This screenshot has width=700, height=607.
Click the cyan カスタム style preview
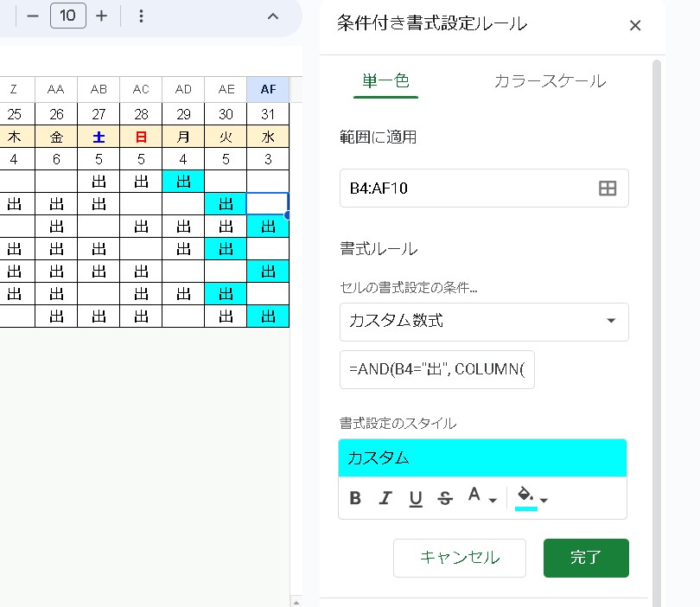coord(482,457)
